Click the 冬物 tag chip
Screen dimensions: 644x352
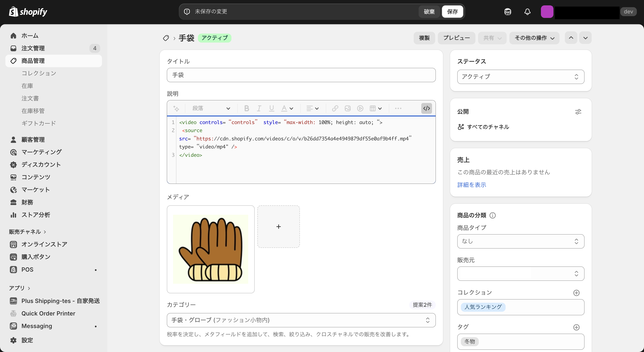pos(470,341)
